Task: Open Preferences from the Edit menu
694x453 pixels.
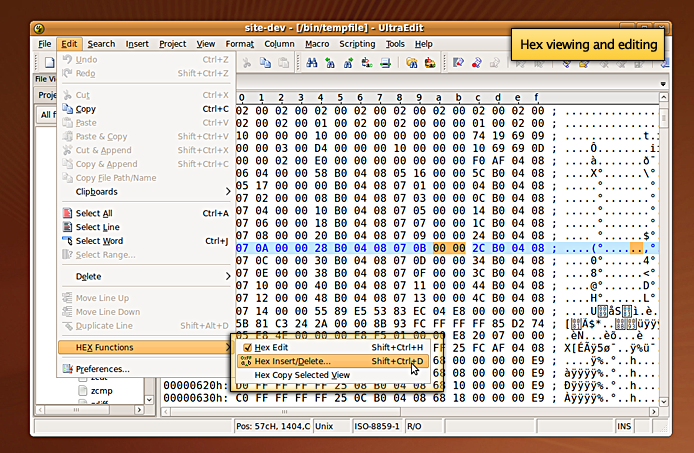Action: click(102, 369)
